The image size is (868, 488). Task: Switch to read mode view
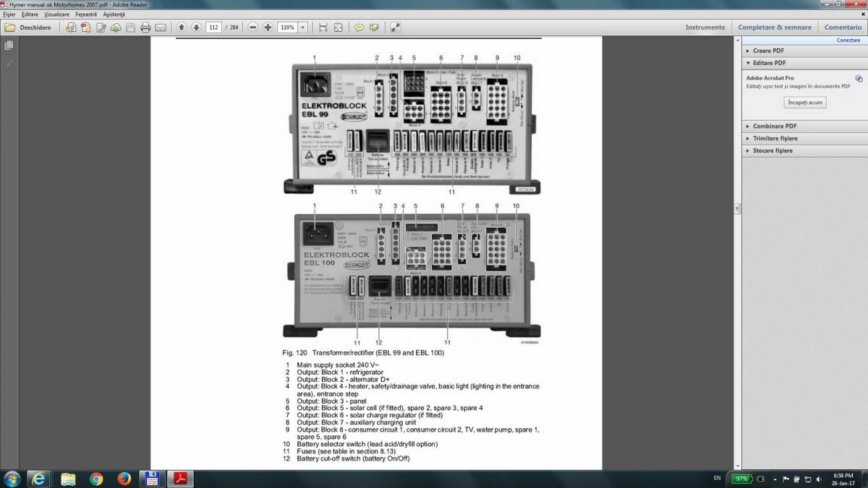tap(396, 27)
